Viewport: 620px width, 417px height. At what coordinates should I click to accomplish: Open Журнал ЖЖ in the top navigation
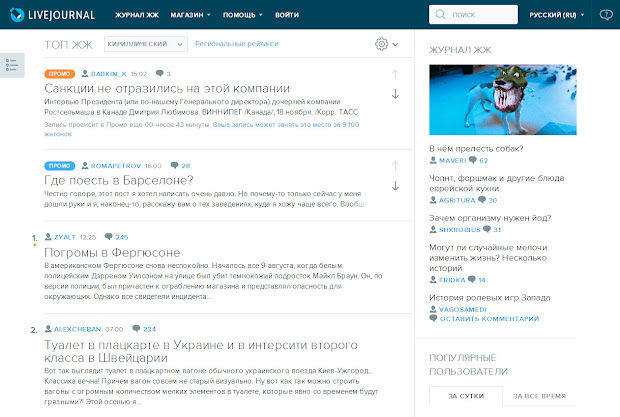pos(137,15)
